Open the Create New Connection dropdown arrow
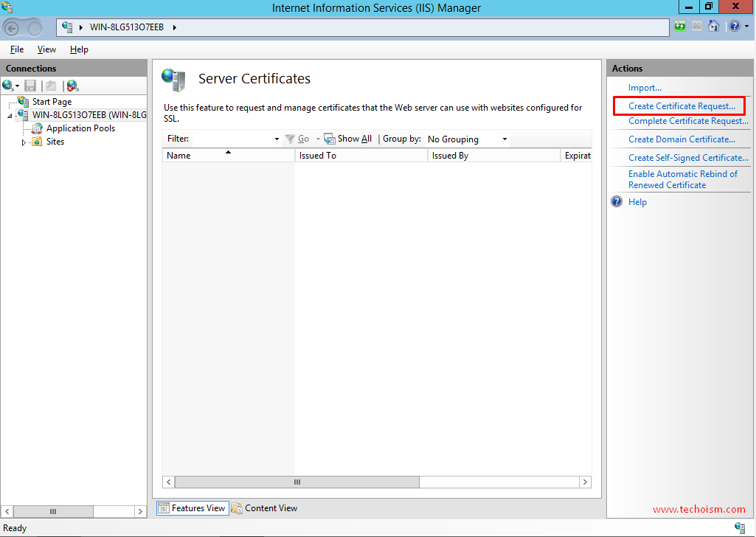Viewport: 756px width, 537px height. tap(18, 86)
